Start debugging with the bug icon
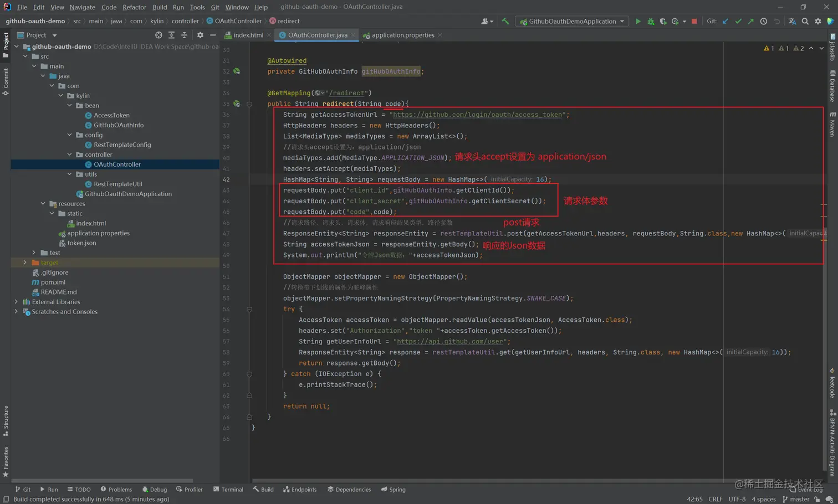 tap(651, 21)
